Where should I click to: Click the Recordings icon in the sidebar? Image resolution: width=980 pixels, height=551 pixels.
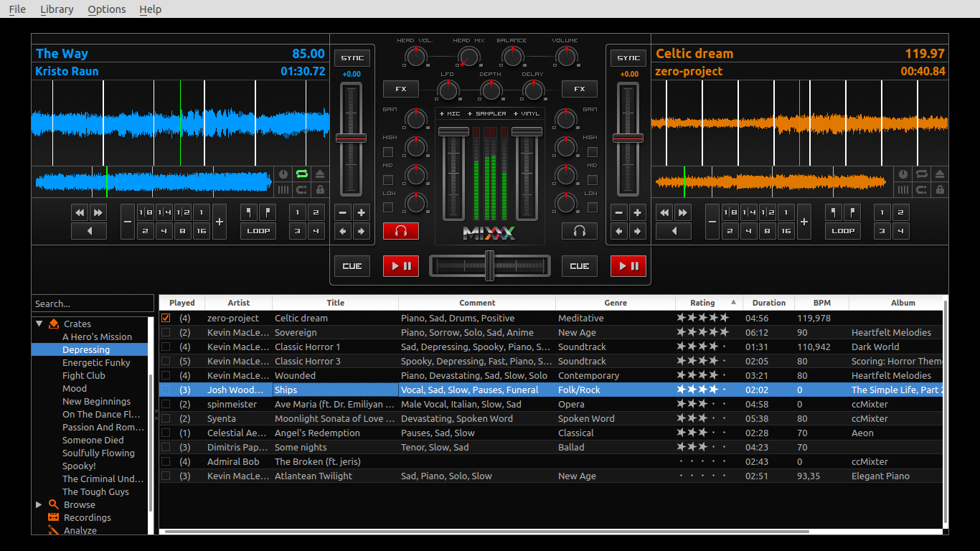point(53,517)
